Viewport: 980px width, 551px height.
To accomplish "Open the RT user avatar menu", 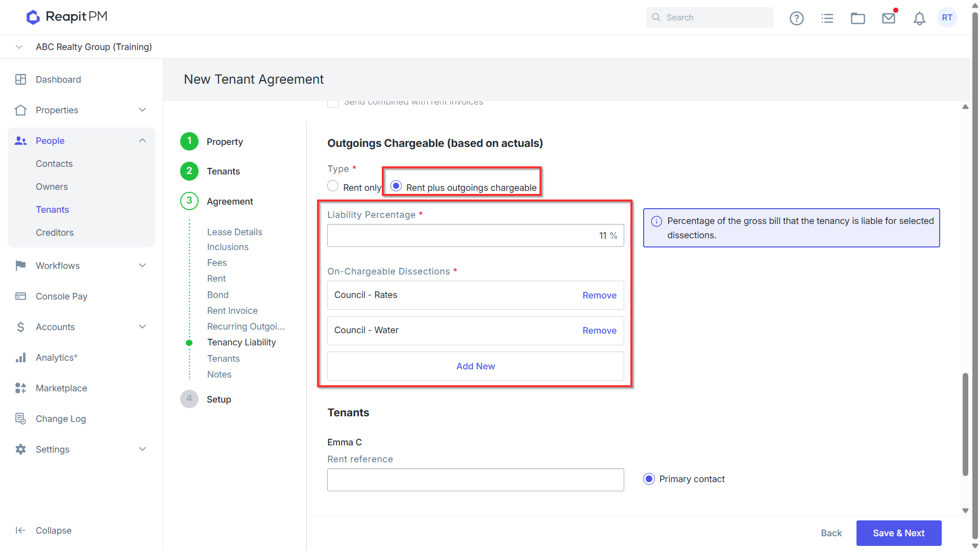I will pos(947,17).
